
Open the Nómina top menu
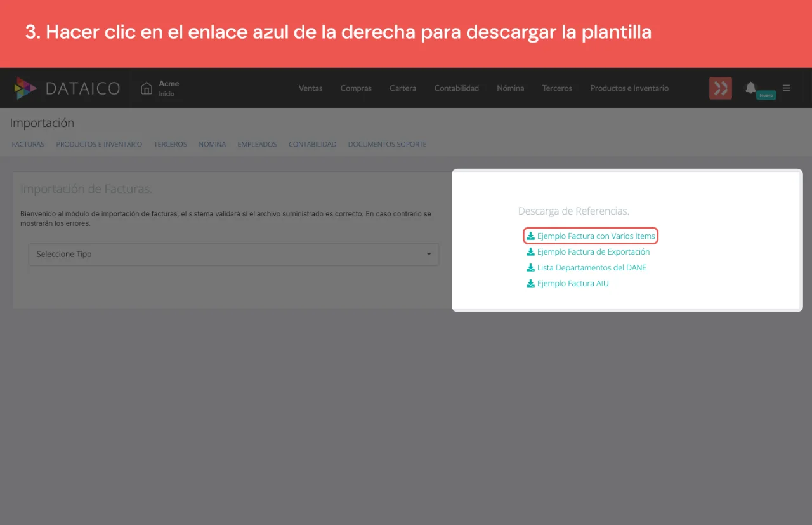point(510,88)
